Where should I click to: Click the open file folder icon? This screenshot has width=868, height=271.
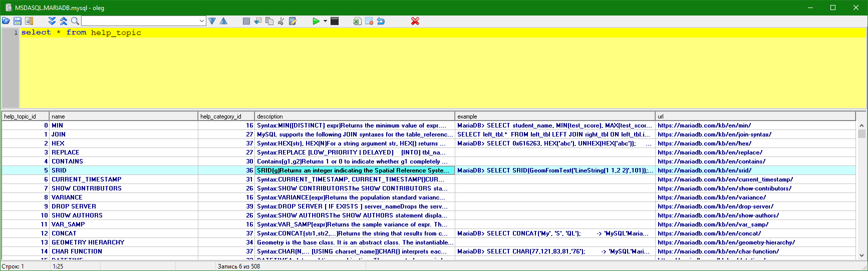coord(6,21)
